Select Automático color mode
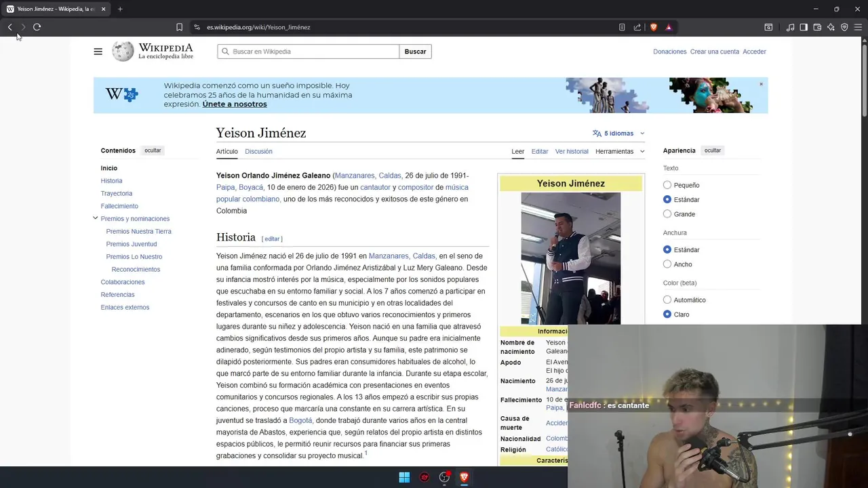Screen dimensions: 868x488 pyautogui.click(x=667, y=300)
